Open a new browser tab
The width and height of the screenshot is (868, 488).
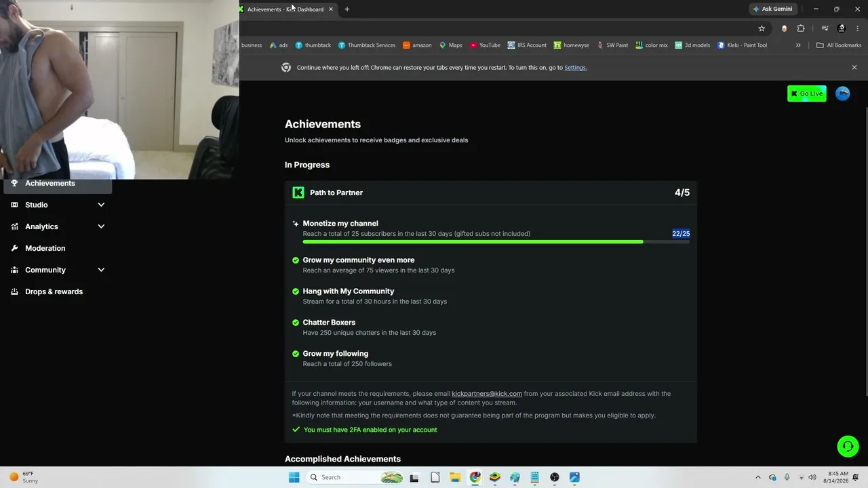click(x=347, y=9)
